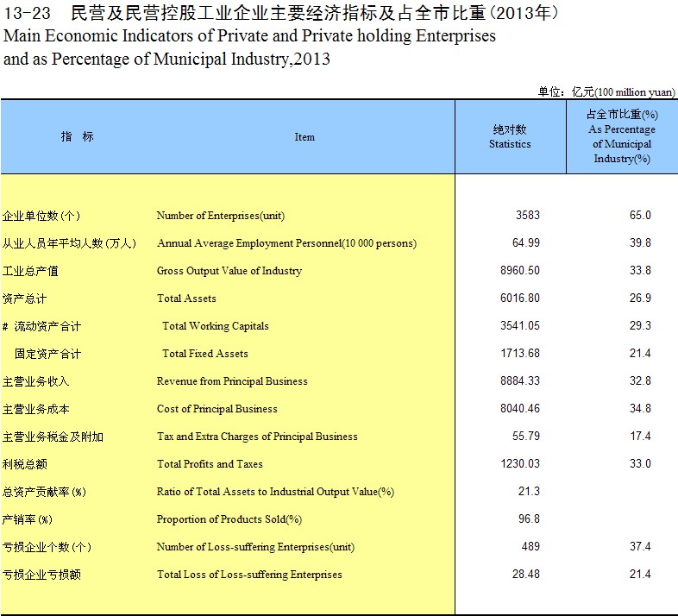This screenshot has width=678, height=616.
Task: Select the value 8960.50
Action: 519,271
